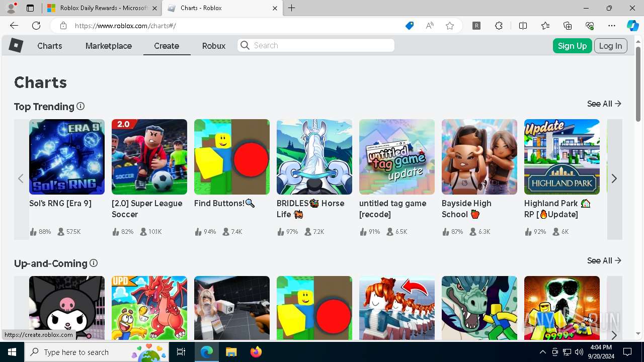
Task: View site information lock icon
Action: click(x=63, y=26)
